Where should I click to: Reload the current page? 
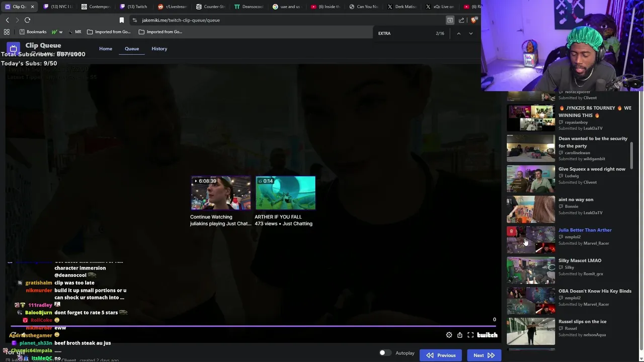coord(27,20)
